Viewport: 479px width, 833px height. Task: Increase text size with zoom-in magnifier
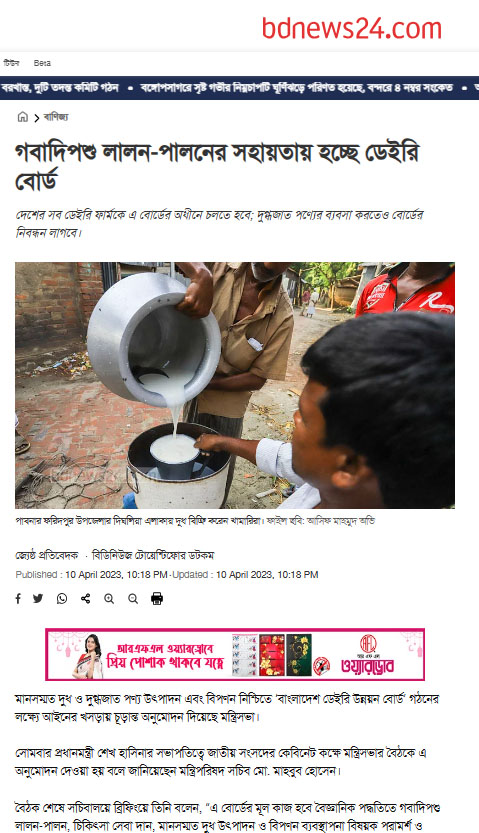[x=109, y=599]
